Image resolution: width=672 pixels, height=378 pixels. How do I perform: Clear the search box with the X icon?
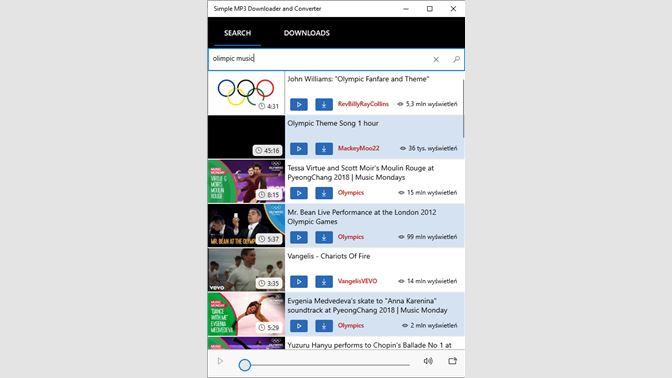[x=436, y=60]
